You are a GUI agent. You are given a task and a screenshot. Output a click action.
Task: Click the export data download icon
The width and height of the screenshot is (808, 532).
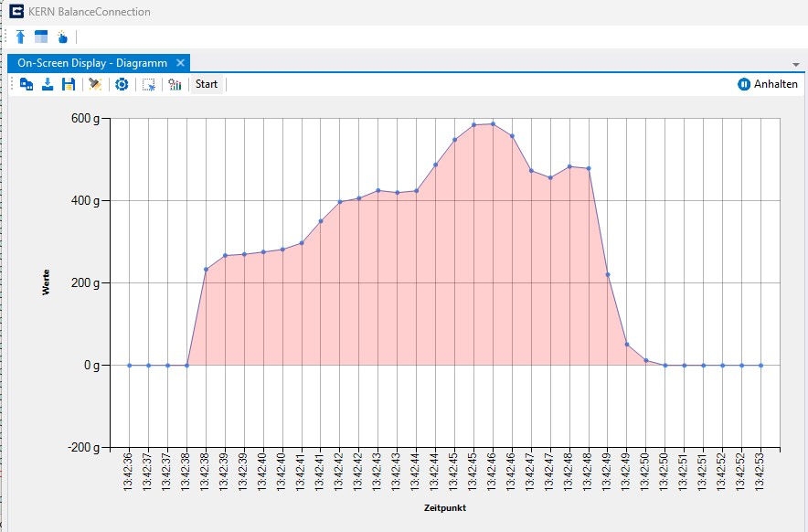pos(47,84)
